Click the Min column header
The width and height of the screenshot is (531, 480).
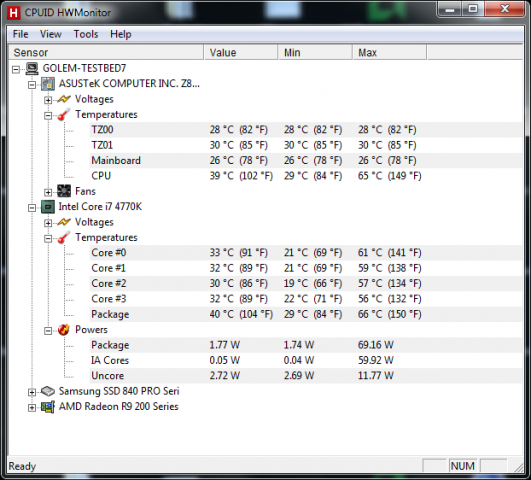pyautogui.click(x=315, y=53)
